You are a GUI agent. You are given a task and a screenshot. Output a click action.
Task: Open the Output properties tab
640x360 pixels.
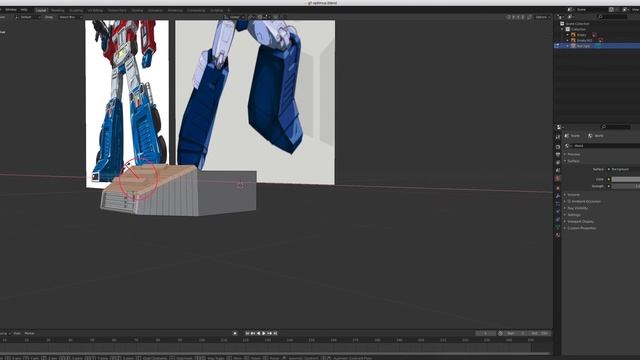558,155
